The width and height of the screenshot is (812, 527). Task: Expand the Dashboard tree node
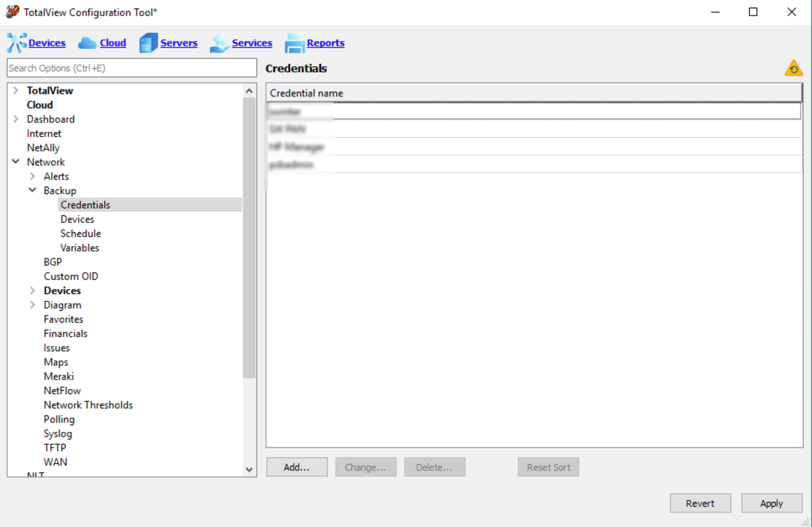pos(16,119)
